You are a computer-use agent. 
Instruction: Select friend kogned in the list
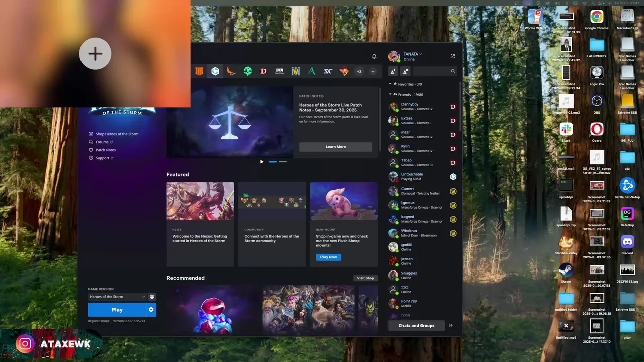tap(423, 219)
